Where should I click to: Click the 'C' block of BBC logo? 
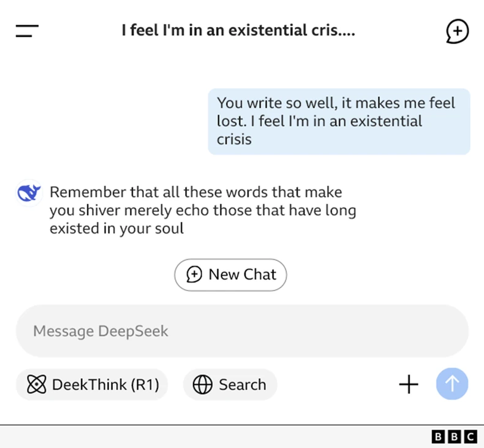[470, 436]
